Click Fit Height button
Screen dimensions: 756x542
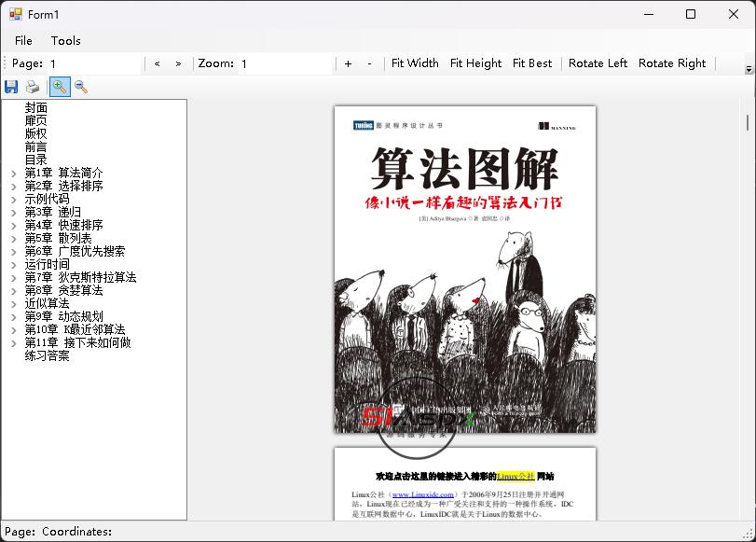click(475, 63)
